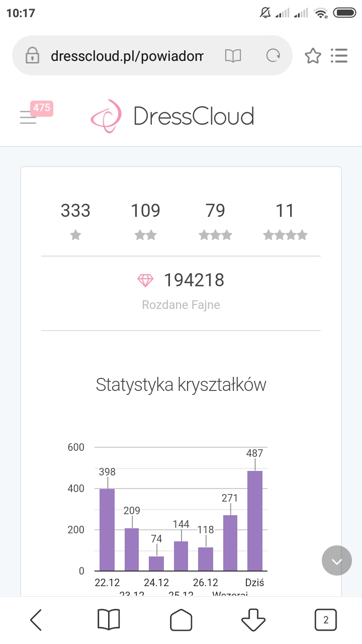Image resolution: width=362 pixels, height=644 pixels.
Task: Tap the 194218 Rozdane Fajne total
Action: pyautogui.click(x=193, y=280)
